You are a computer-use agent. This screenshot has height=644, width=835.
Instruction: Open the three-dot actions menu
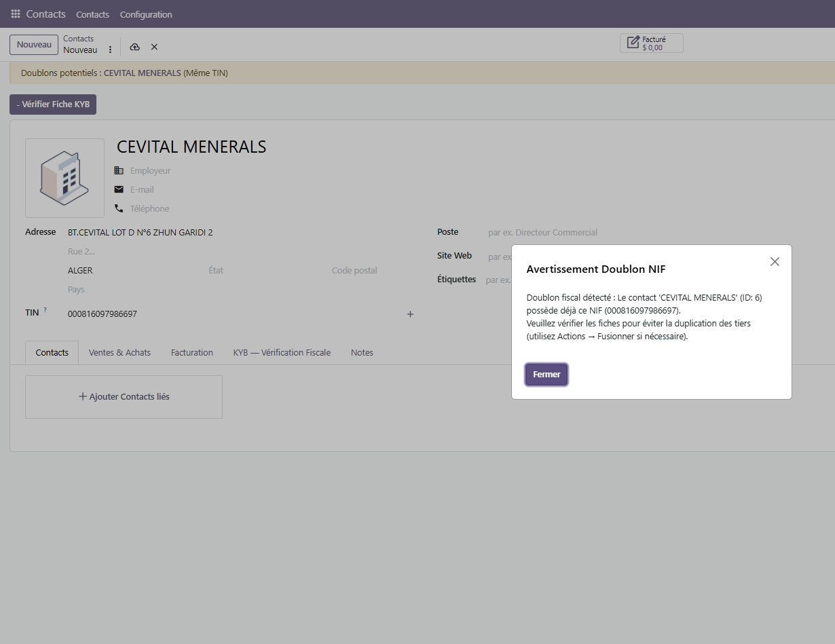point(110,50)
